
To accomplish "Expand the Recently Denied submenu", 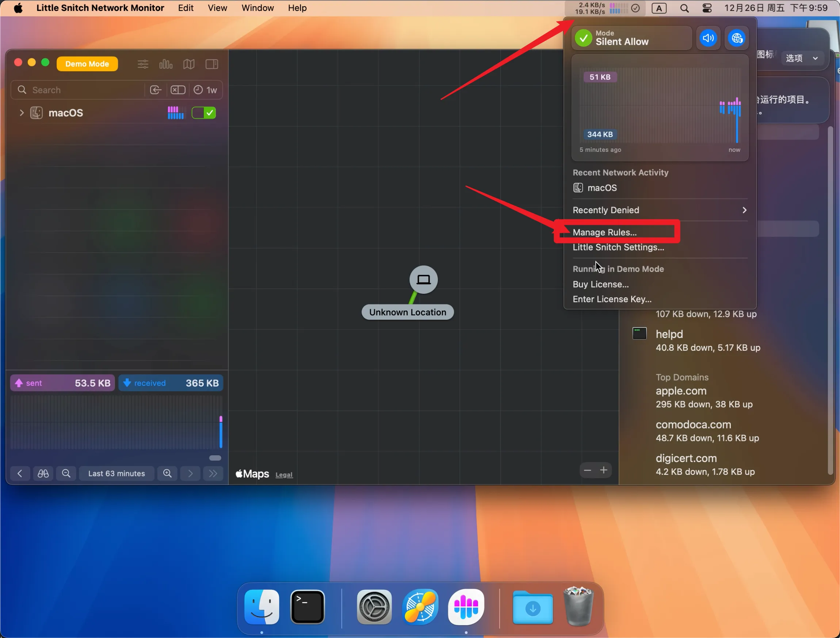I will (660, 210).
